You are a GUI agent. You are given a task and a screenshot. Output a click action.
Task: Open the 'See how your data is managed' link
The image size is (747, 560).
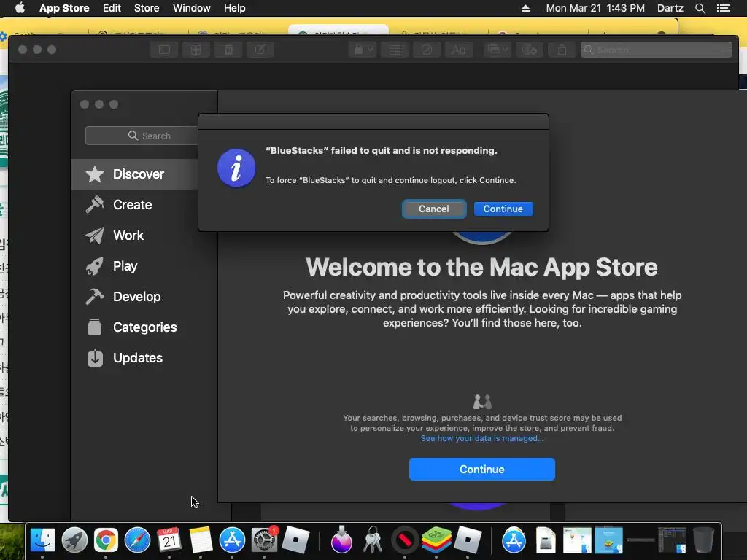click(481, 438)
